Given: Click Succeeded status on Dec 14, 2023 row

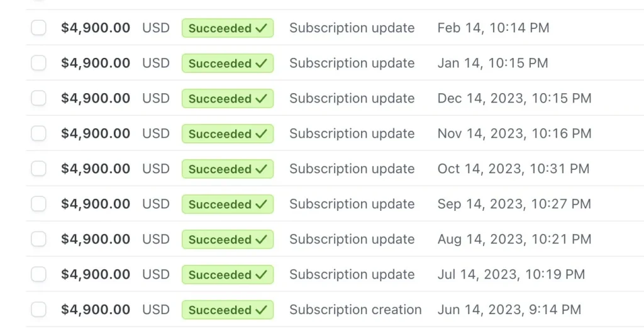Looking at the screenshot, I should click(228, 99).
